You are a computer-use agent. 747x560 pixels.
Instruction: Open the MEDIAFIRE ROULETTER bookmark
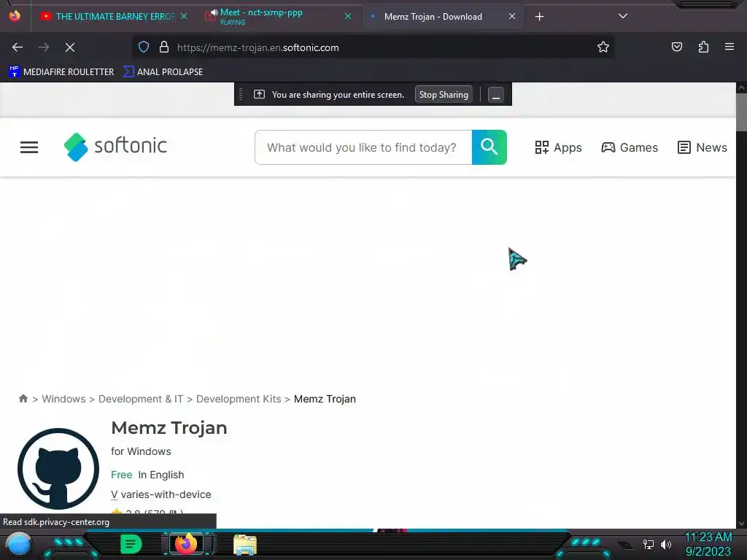(61, 72)
